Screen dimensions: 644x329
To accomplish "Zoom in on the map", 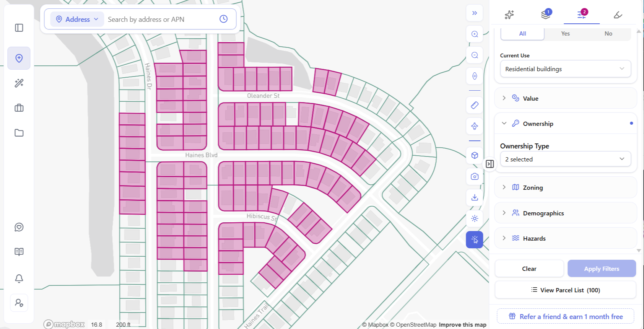I will [x=475, y=34].
